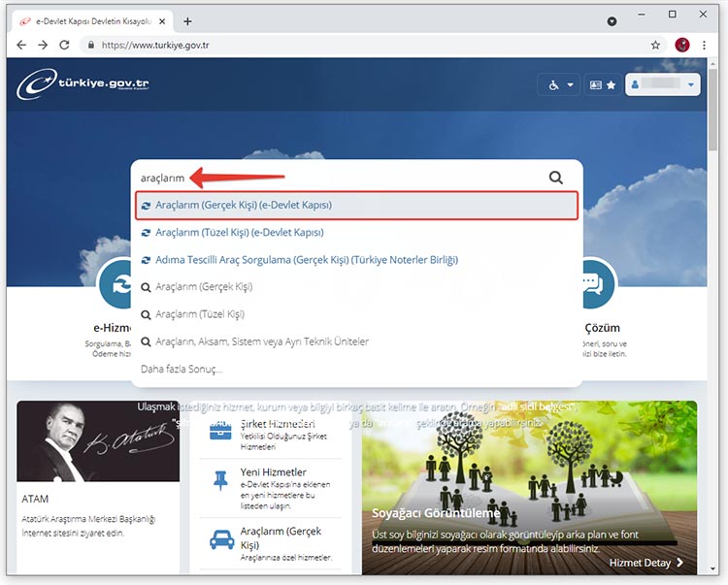This screenshot has width=728, height=585.
Task: Choose Adıma Tescilli Araç Sorgulama suggestion
Action: (306, 260)
